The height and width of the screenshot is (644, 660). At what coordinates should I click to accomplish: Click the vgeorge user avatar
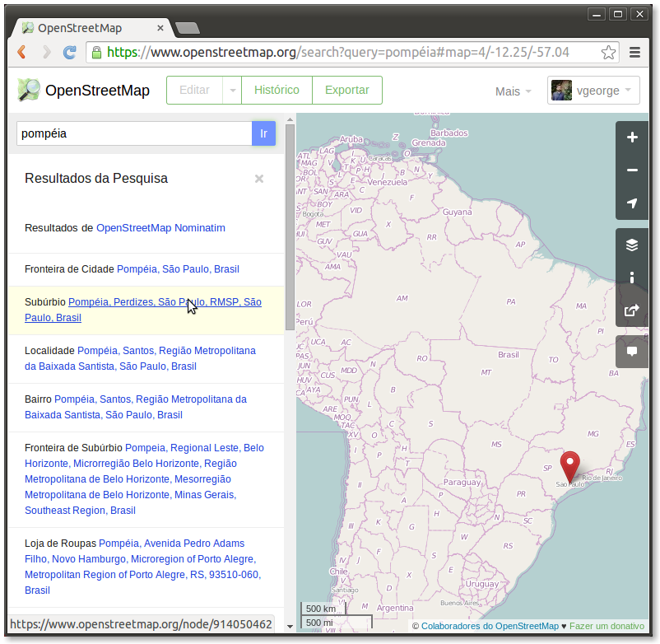tap(561, 90)
